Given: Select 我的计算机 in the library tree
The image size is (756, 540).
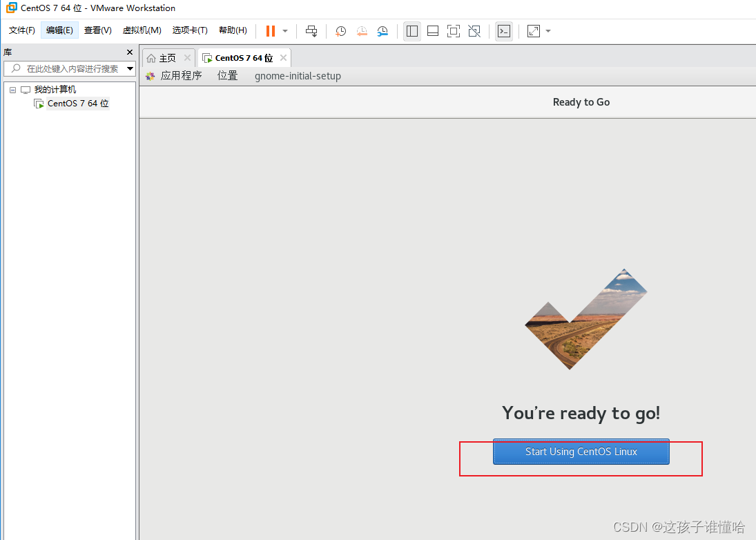Looking at the screenshot, I should pyautogui.click(x=55, y=90).
